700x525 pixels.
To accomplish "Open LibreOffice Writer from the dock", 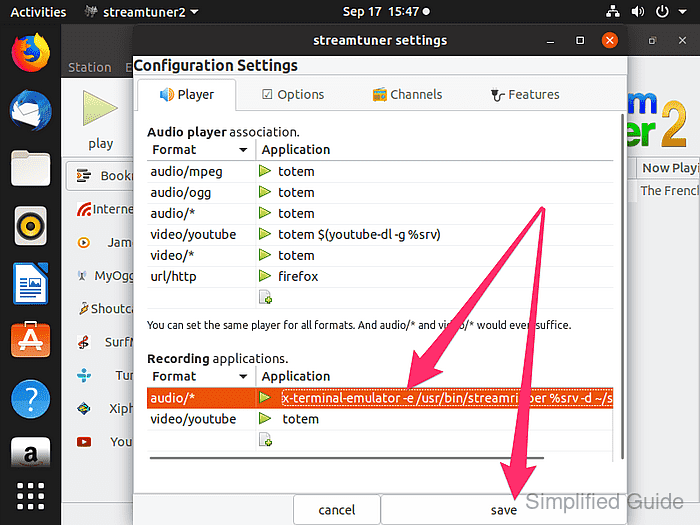I will click(x=30, y=283).
